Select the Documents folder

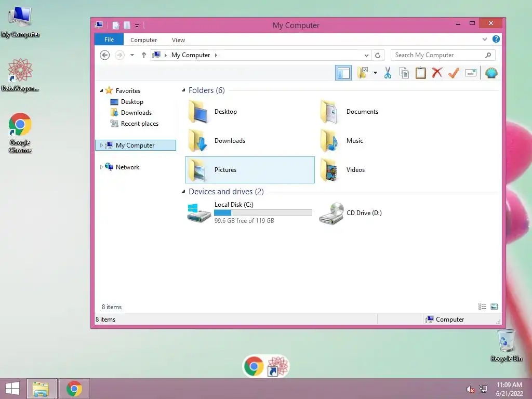(x=382, y=112)
